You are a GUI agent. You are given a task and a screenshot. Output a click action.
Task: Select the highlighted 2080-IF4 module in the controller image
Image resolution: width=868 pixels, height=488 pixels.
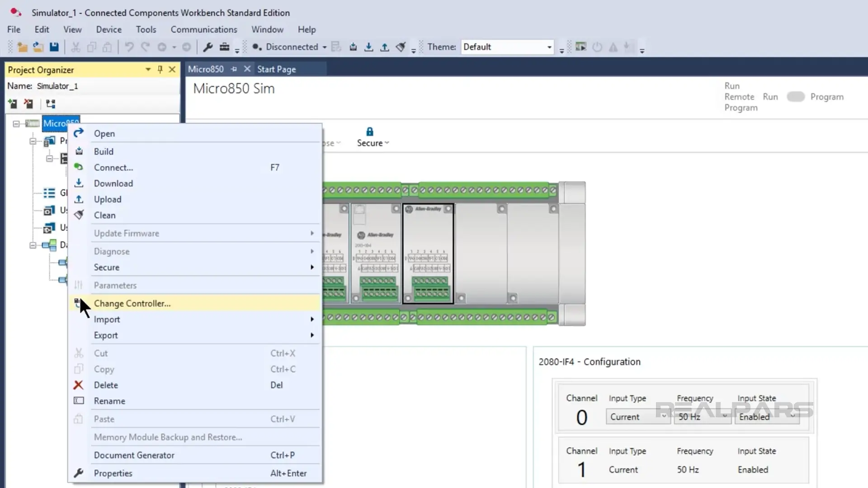coord(428,253)
